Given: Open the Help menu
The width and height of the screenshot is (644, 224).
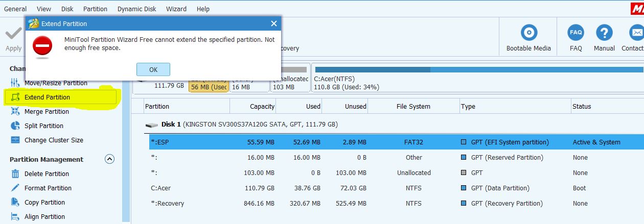Looking at the screenshot, I should 203,9.
